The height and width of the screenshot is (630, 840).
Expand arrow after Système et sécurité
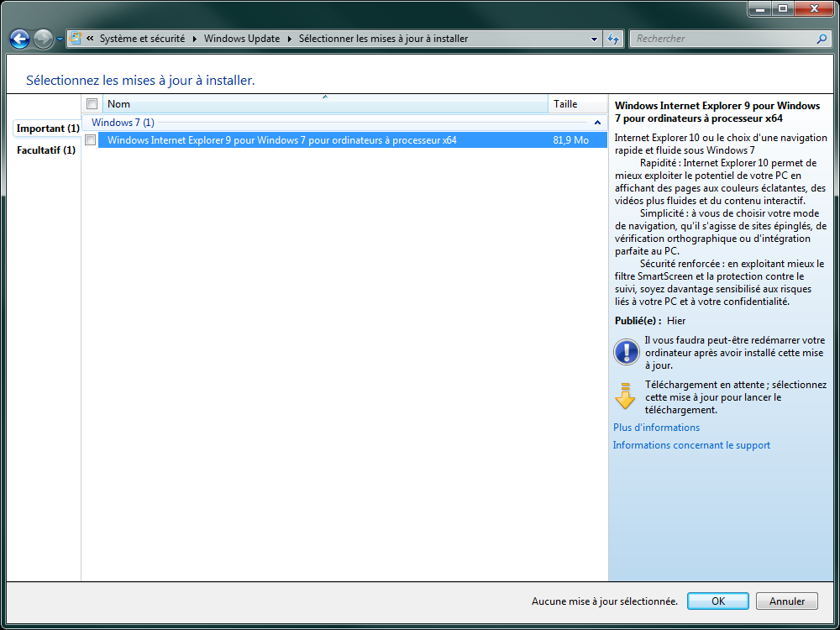pos(194,39)
